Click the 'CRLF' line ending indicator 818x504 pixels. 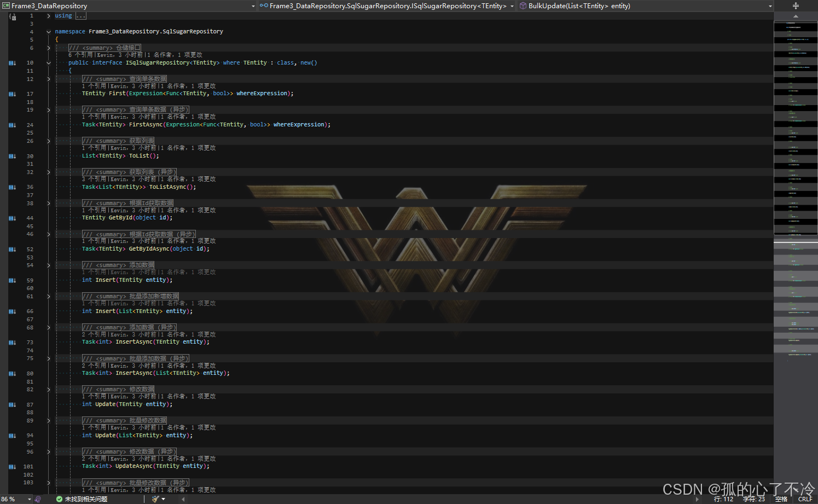(805, 499)
